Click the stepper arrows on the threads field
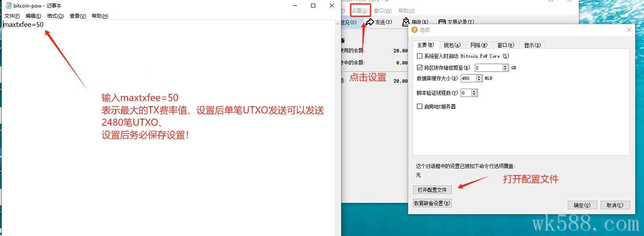Viewport: 644px width, 236px height. point(474,93)
